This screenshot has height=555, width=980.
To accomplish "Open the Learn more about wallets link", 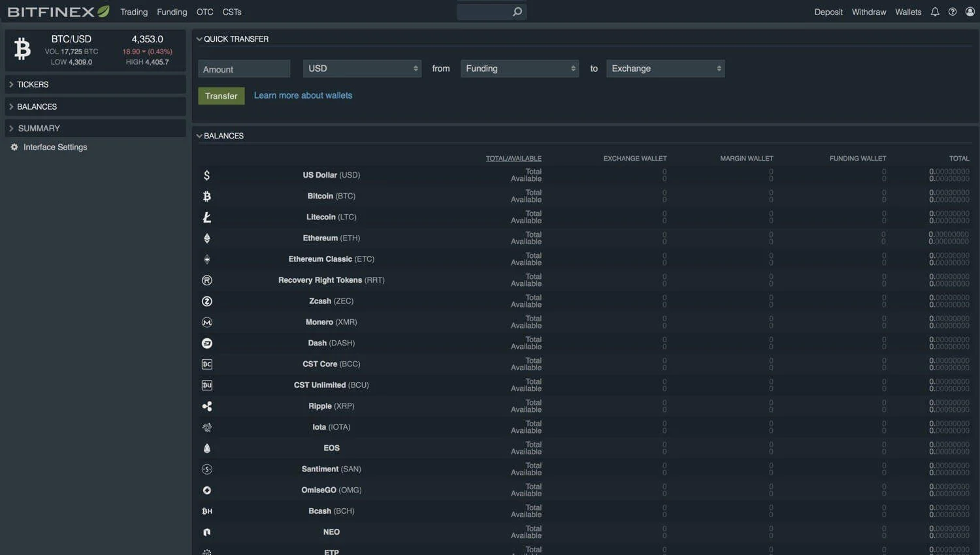I will click(x=302, y=95).
